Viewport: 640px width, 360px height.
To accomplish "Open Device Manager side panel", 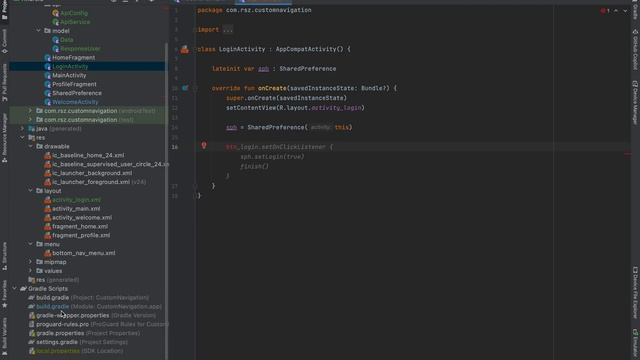I will [635, 102].
